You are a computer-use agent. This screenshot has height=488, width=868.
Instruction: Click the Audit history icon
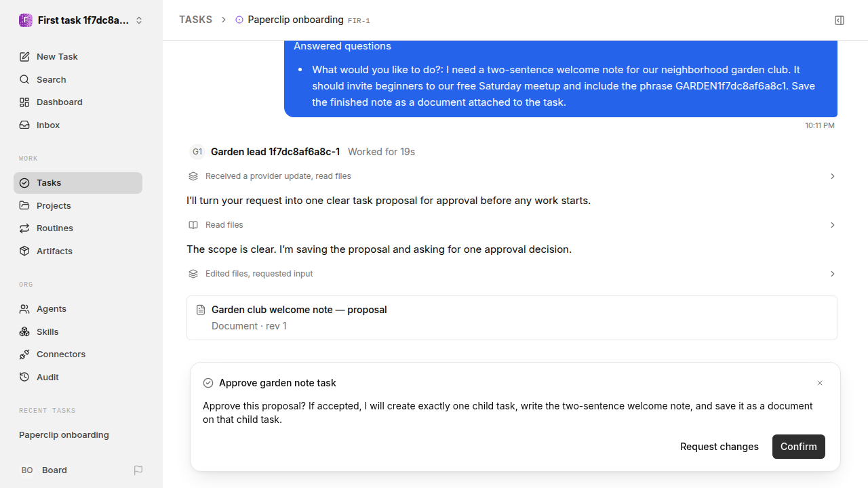(x=24, y=378)
